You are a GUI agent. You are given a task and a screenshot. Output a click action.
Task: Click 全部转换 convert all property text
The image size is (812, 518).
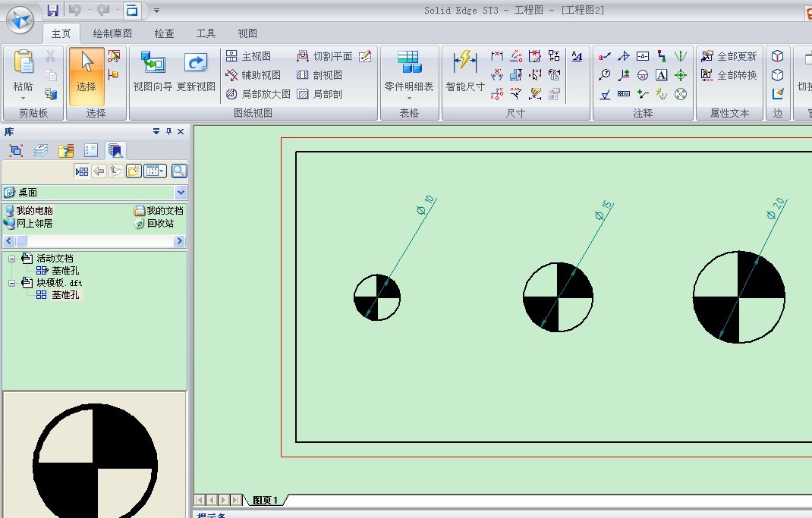click(729, 75)
